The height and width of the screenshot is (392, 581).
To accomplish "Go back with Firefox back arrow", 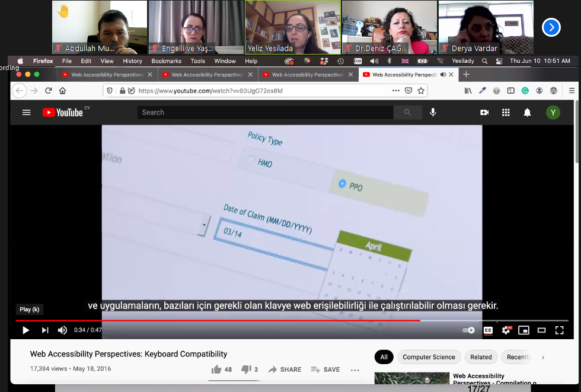I will 19,90.
